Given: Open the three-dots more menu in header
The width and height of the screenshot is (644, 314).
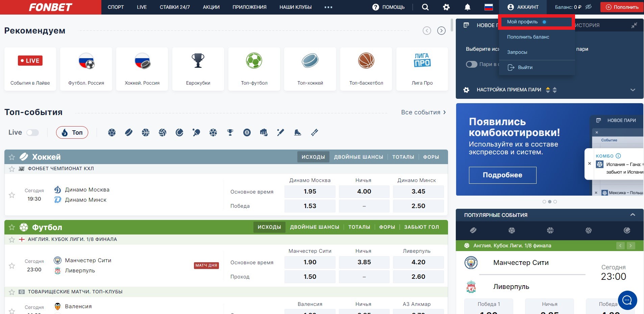Looking at the screenshot, I should 328,7.
